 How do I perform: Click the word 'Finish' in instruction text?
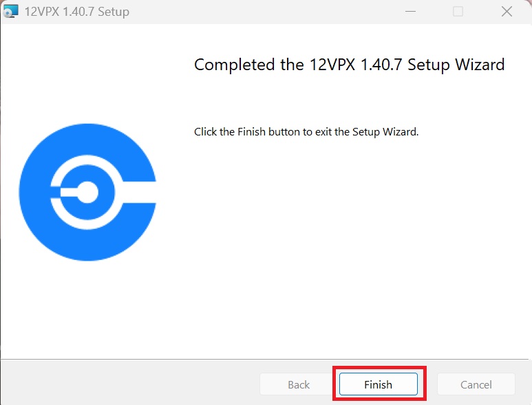coord(251,131)
